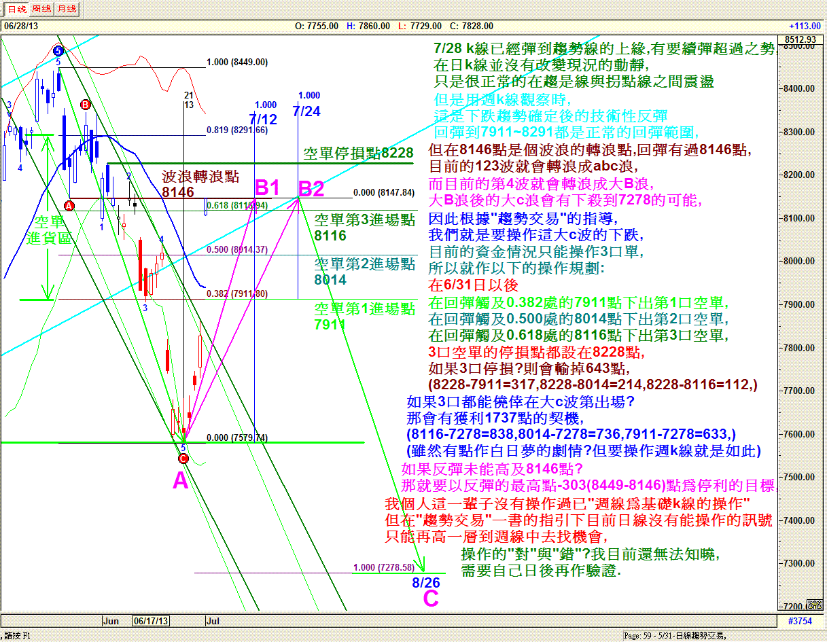Click the 0.819 (8291.66) Fibonacci level label
The width and height of the screenshot is (827, 644).
click(237, 130)
